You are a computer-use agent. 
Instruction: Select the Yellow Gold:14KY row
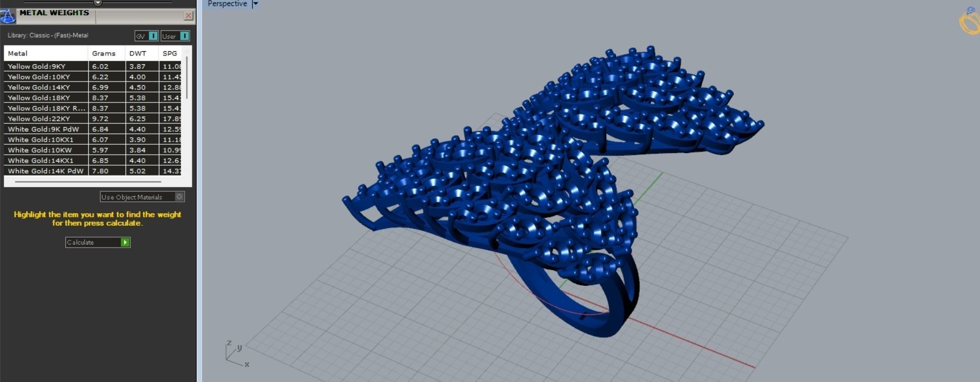[93, 87]
